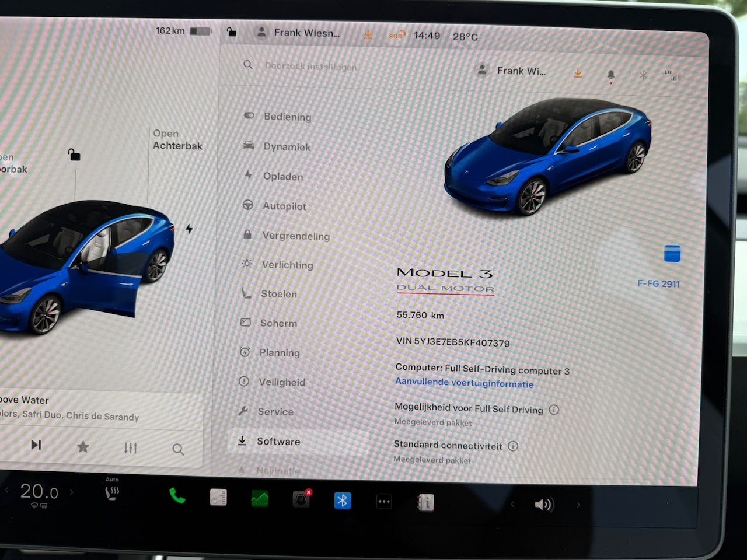
Task: Tap the Computer: Full Self-Driving computer 3 line
Action: click(482, 369)
